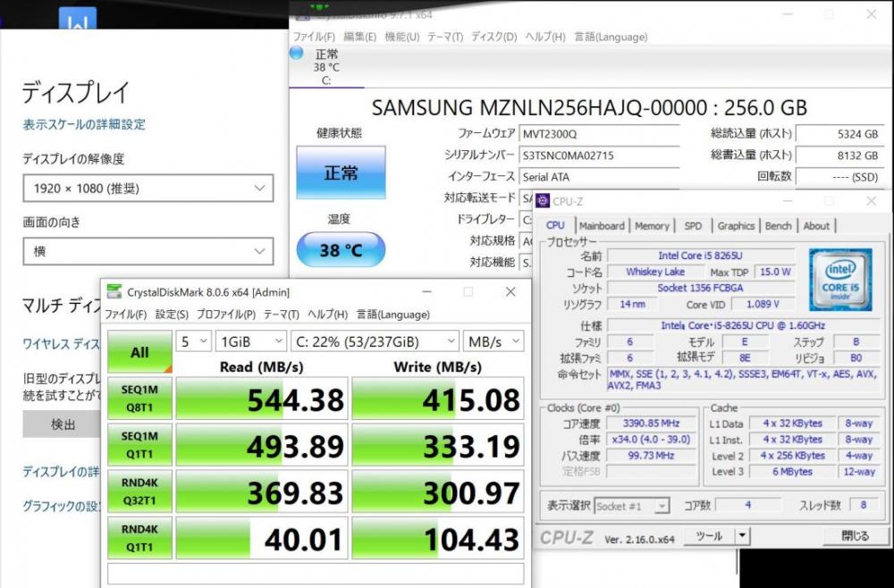Select the CPU tab in CPU-Z
This screenshot has width=894, height=588.
point(555,225)
